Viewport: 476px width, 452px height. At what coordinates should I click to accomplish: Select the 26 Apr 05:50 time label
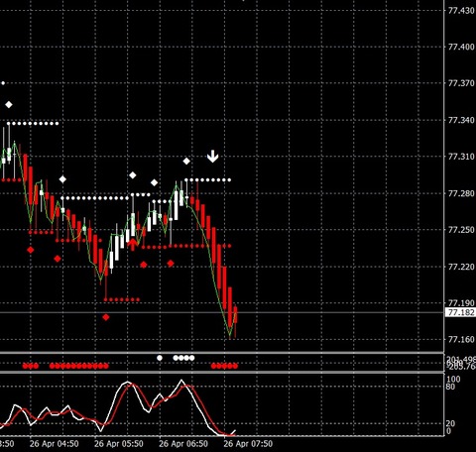click(119, 444)
